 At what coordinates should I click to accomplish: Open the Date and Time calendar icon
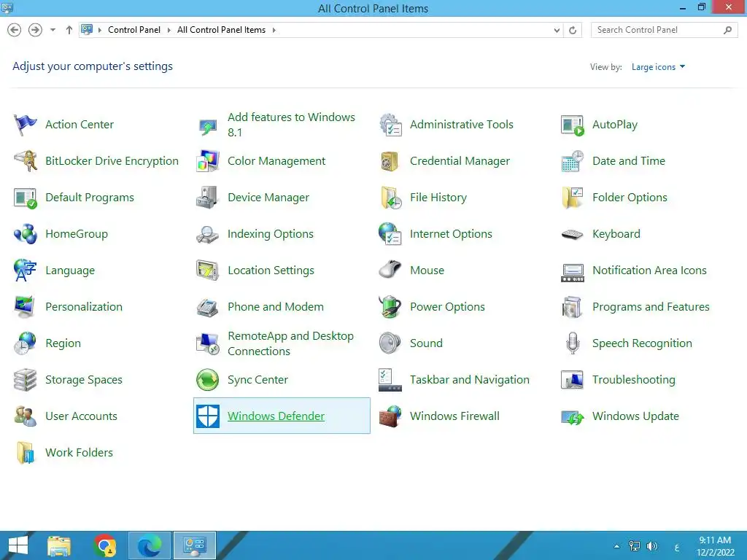pos(573,161)
